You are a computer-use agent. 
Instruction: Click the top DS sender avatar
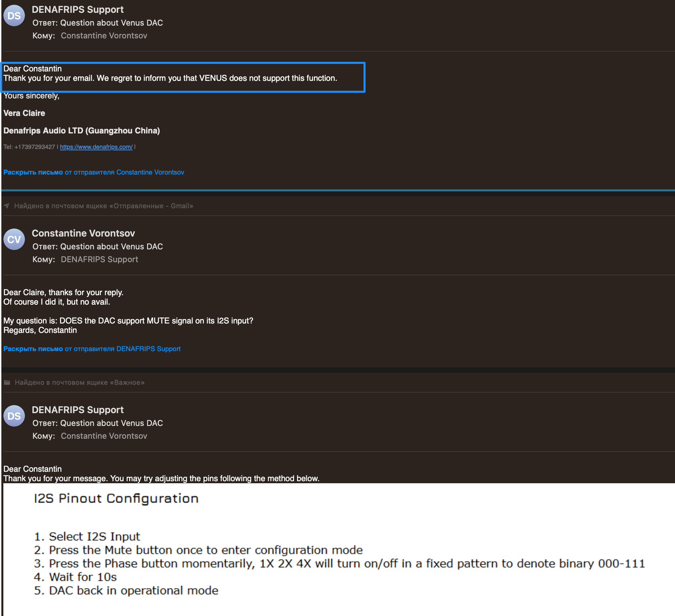pyautogui.click(x=14, y=16)
